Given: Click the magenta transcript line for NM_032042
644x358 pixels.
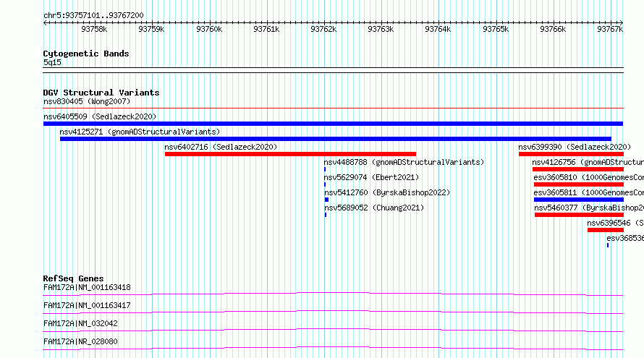Looking at the screenshot, I should click(x=333, y=330).
